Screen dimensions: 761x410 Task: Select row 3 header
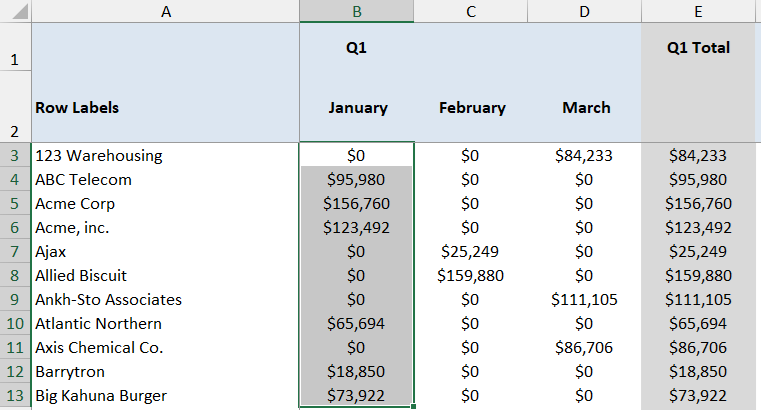[x=15, y=155]
